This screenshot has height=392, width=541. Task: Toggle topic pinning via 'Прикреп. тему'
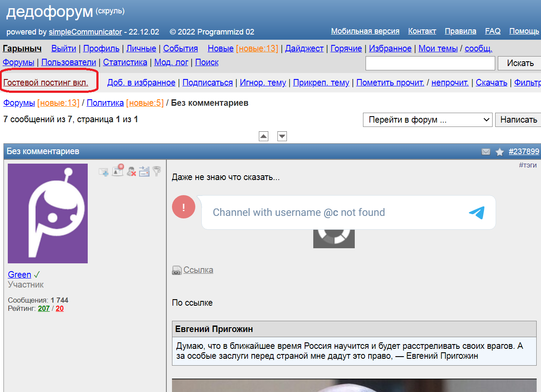[x=321, y=82]
